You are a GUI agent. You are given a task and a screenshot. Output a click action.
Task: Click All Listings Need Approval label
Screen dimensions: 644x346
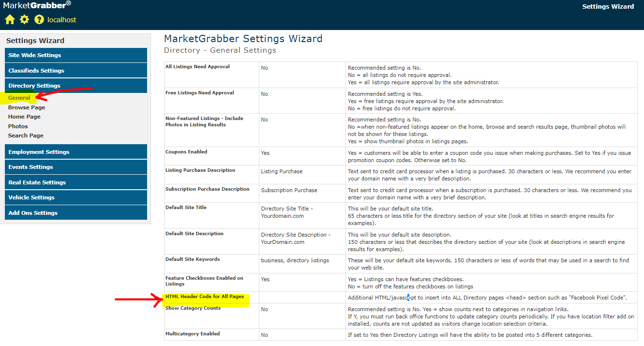tap(197, 66)
